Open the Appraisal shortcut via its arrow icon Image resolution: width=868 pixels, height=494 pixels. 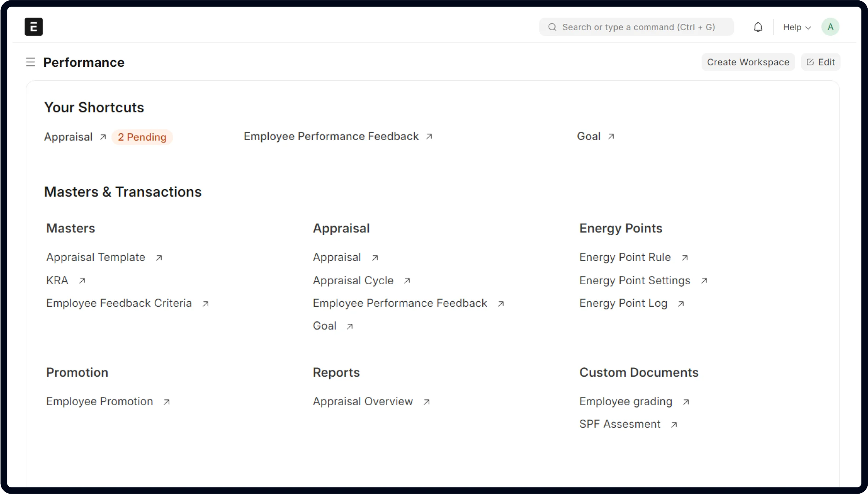103,136
